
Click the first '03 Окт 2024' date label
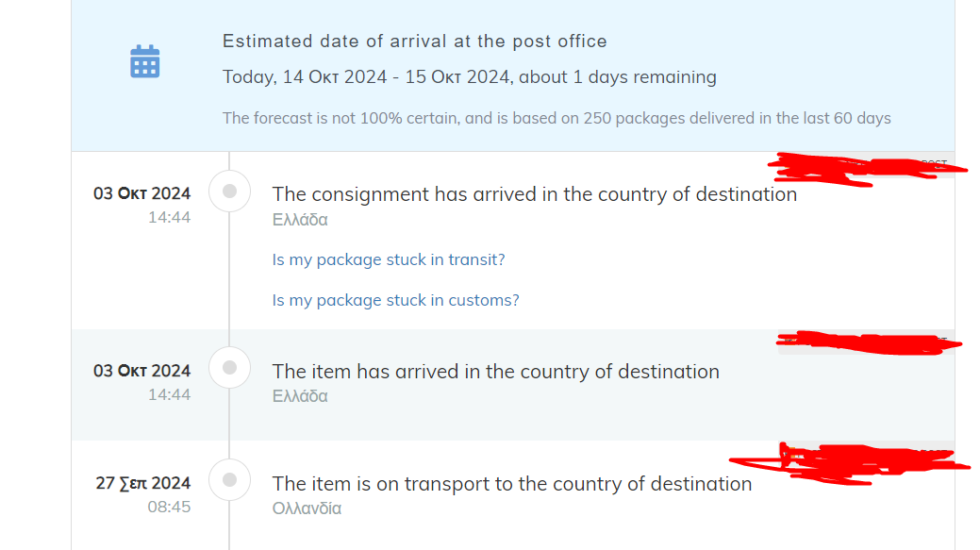pos(141,193)
